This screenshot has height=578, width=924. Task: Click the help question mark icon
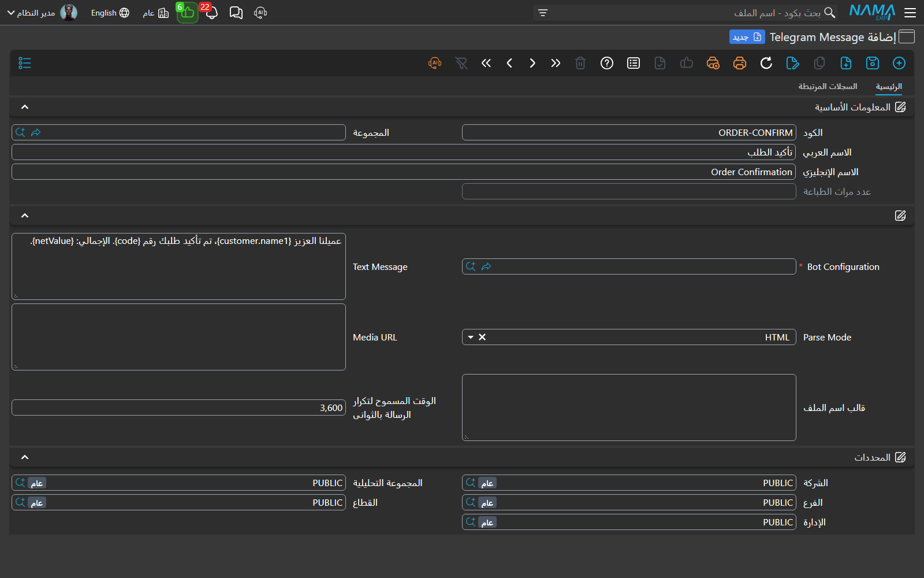point(607,63)
